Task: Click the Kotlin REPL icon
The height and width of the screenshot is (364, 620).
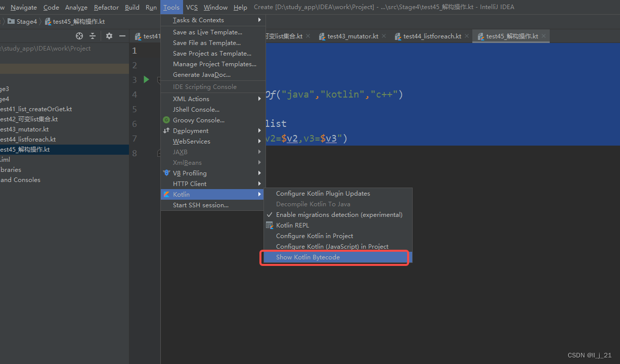Action: point(270,225)
